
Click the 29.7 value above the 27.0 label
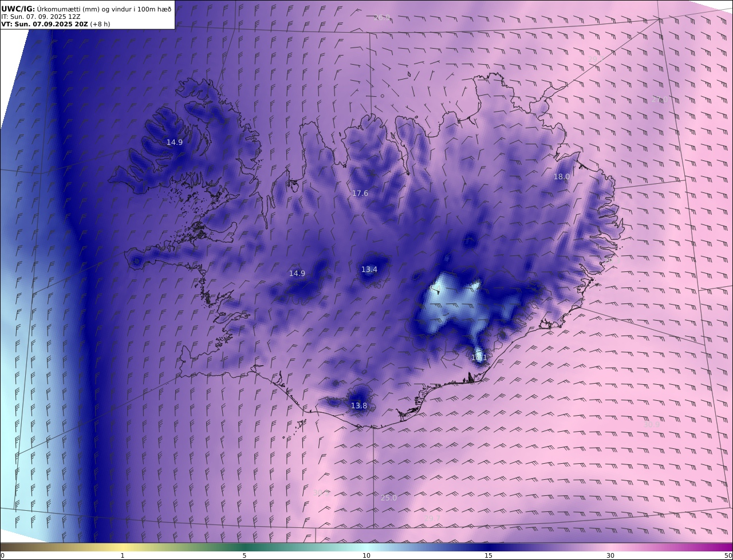596,59
